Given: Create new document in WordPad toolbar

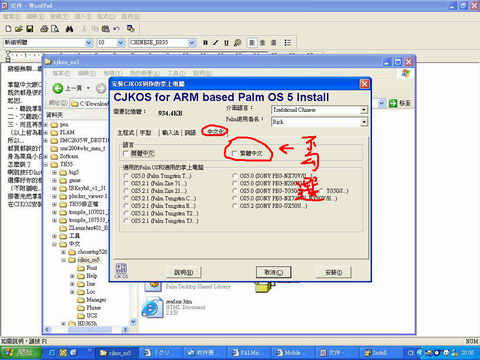Looking at the screenshot, I should pos(8,29).
